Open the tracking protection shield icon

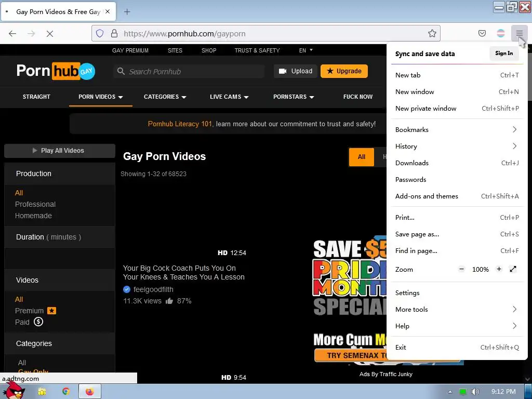point(99,33)
